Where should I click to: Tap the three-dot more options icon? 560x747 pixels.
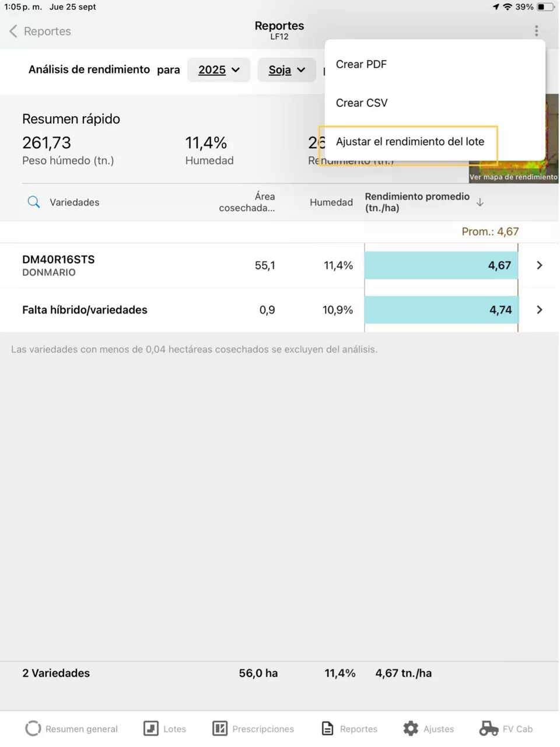tap(536, 31)
